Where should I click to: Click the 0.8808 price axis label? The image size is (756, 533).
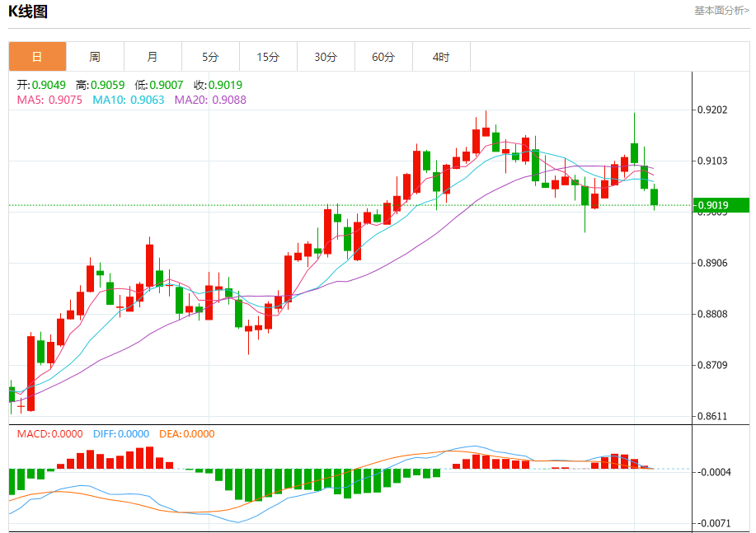[x=712, y=314]
